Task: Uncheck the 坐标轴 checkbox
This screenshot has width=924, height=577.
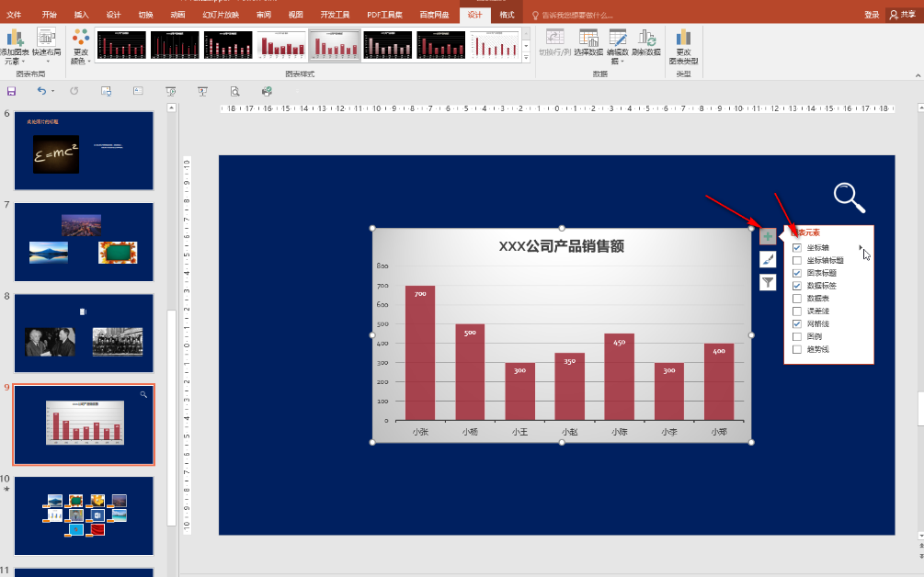Action: (797, 248)
